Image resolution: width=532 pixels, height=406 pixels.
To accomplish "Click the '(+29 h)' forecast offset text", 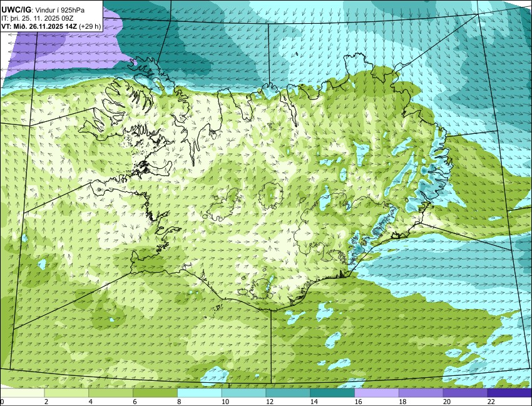I will click(x=90, y=27).
